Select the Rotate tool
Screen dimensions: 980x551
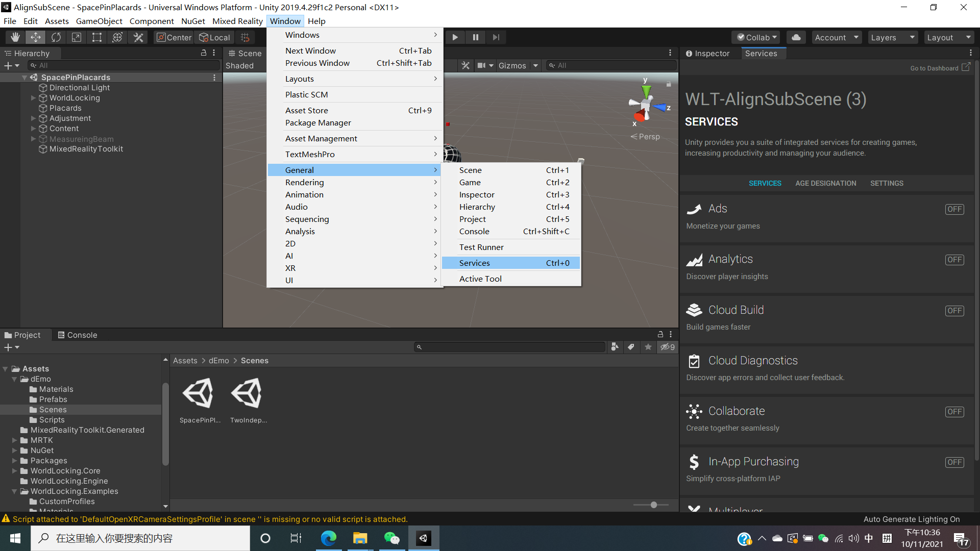click(x=56, y=37)
